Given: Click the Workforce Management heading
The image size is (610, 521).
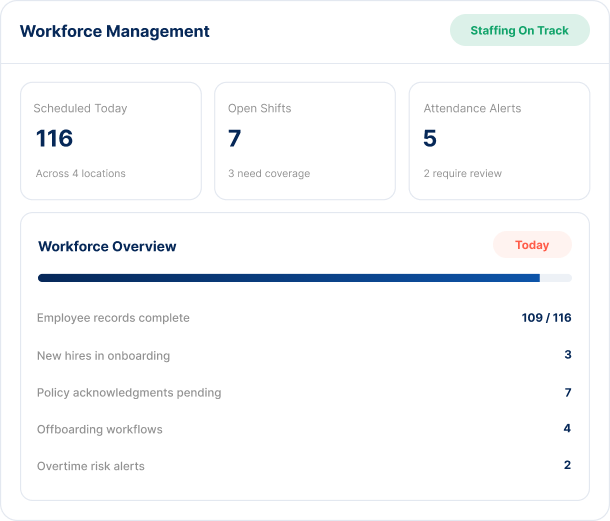Looking at the screenshot, I should [x=115, y=31].
